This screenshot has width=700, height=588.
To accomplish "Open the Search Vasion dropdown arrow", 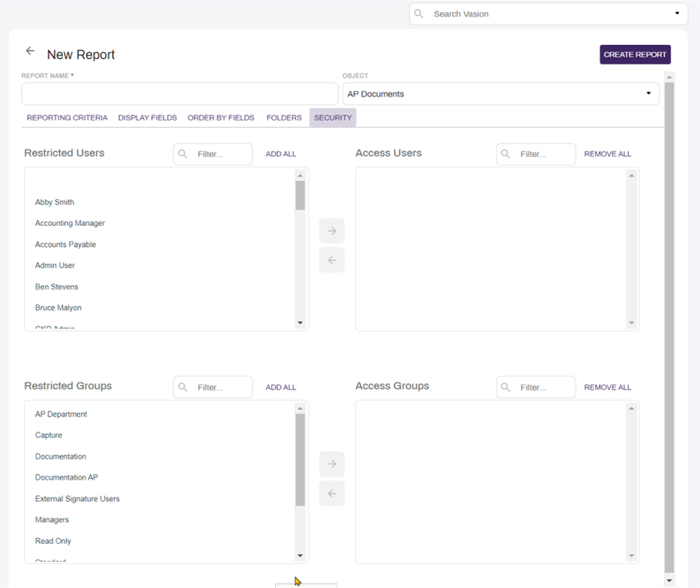I will coord(677,13).
